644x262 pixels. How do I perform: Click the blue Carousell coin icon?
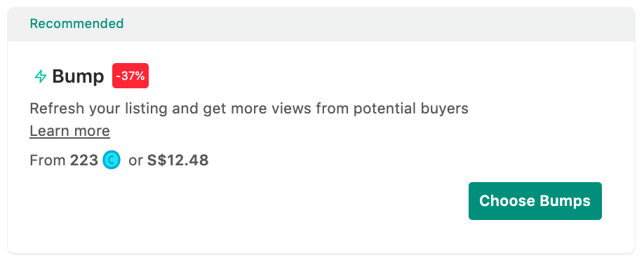[x=112, y=160]
